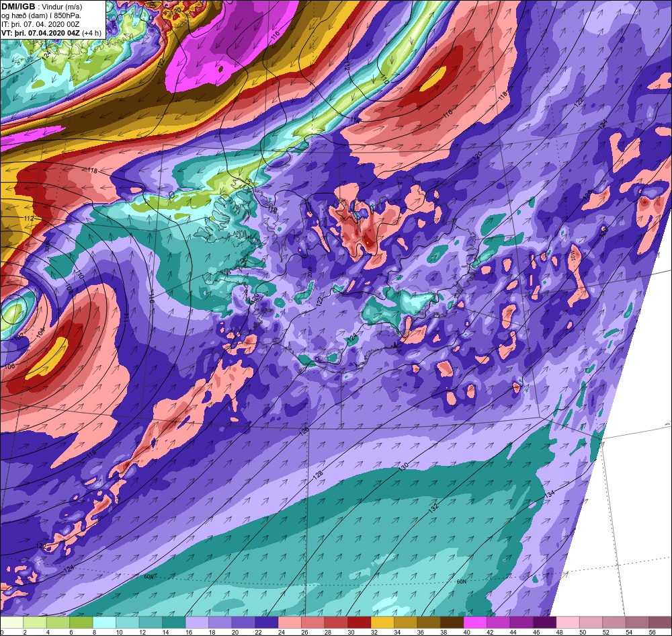Click the 'VT: þri. 07.04.2020 04Z' valid time
The height and width of the screenshot is (636, 672).
coord(40,33)
